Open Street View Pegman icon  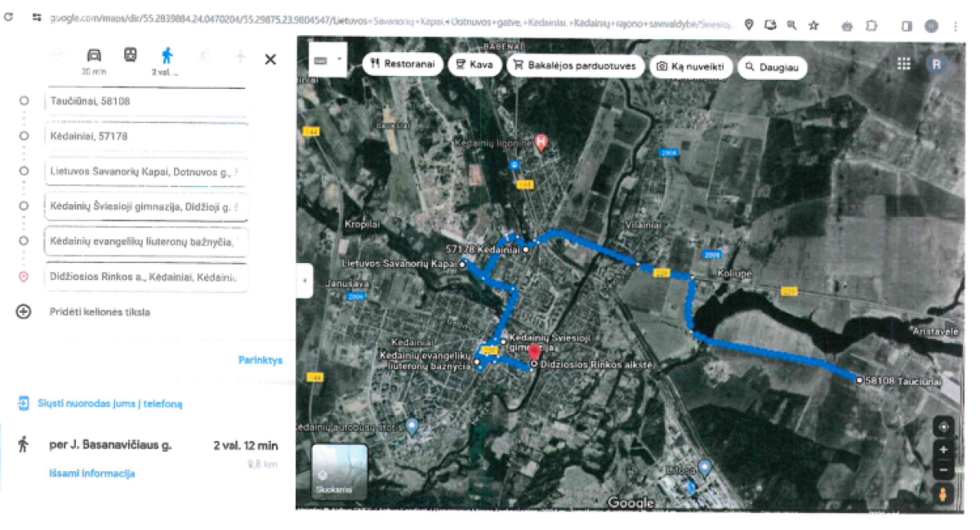coord(943,493)
